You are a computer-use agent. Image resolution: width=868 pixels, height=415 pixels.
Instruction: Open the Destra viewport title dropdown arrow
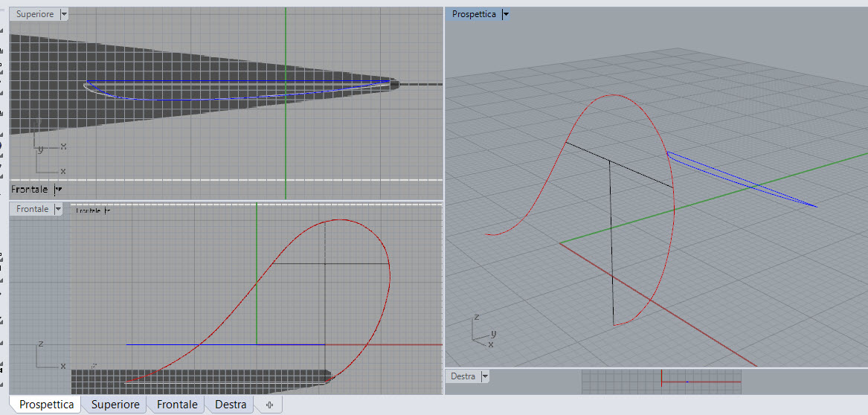484,376
